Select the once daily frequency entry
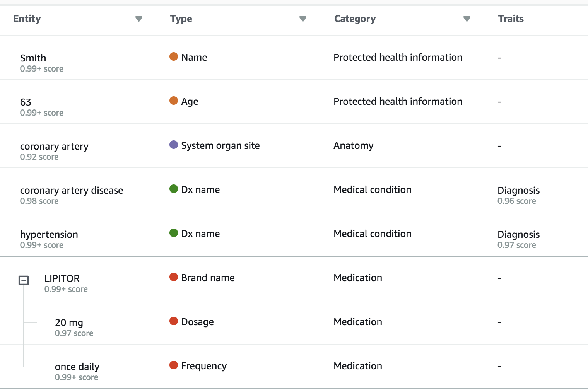 [x=77, y=367]
